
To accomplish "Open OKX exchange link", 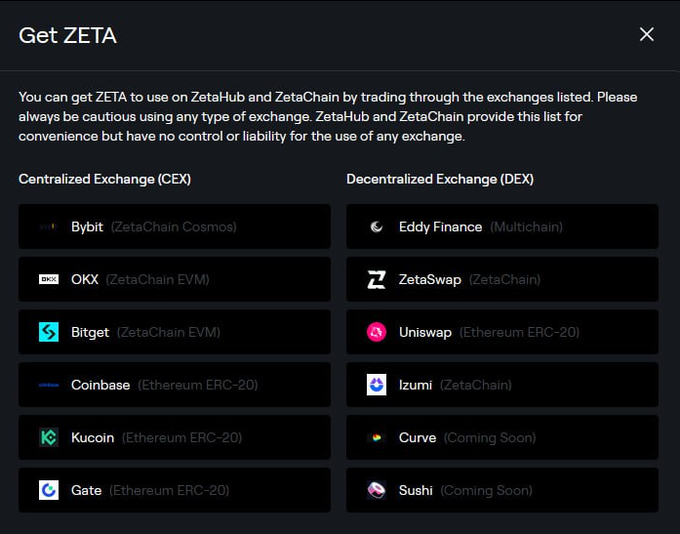I will [174, 279].
